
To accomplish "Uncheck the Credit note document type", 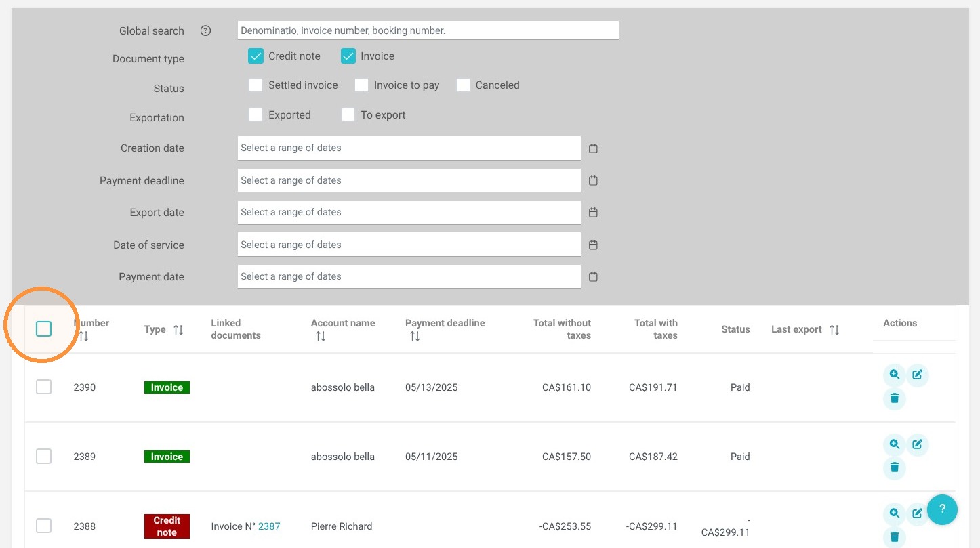I will pos(256,56).
